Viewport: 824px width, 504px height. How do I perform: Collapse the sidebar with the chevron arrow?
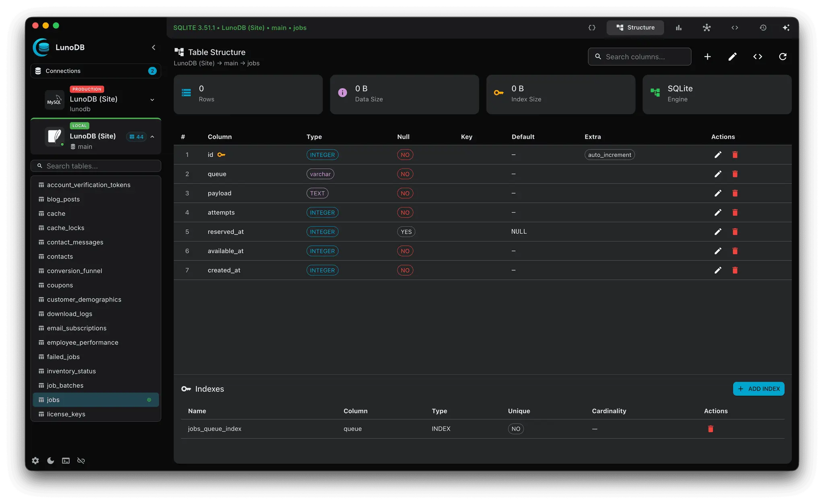click(x=153, y=47)
